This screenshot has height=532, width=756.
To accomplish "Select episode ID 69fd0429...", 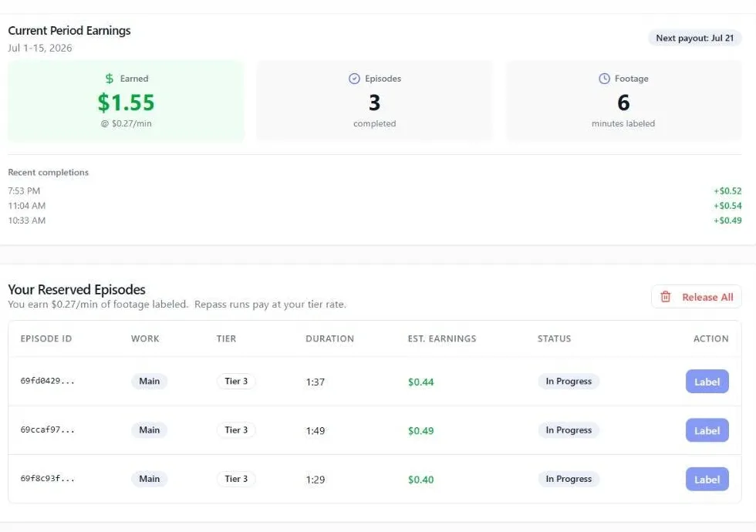I will pyautogui.click(x=47, y=381).
